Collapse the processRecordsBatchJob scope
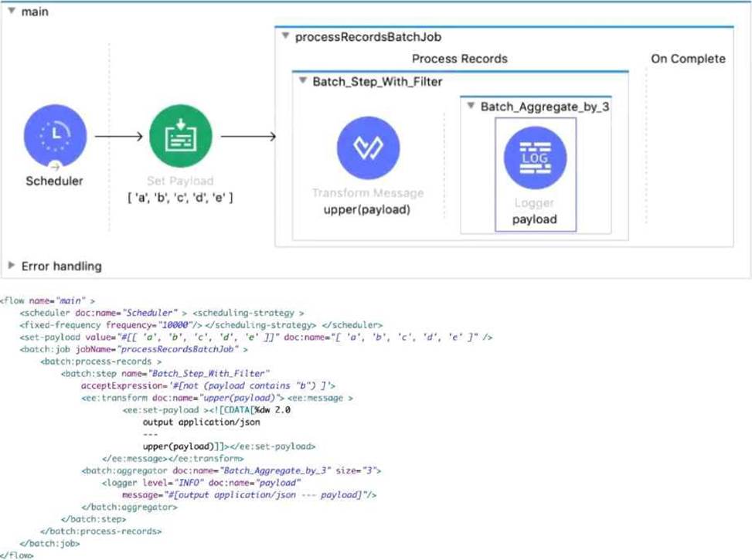Viewport: 752px width, 560px height. point(286,36)
